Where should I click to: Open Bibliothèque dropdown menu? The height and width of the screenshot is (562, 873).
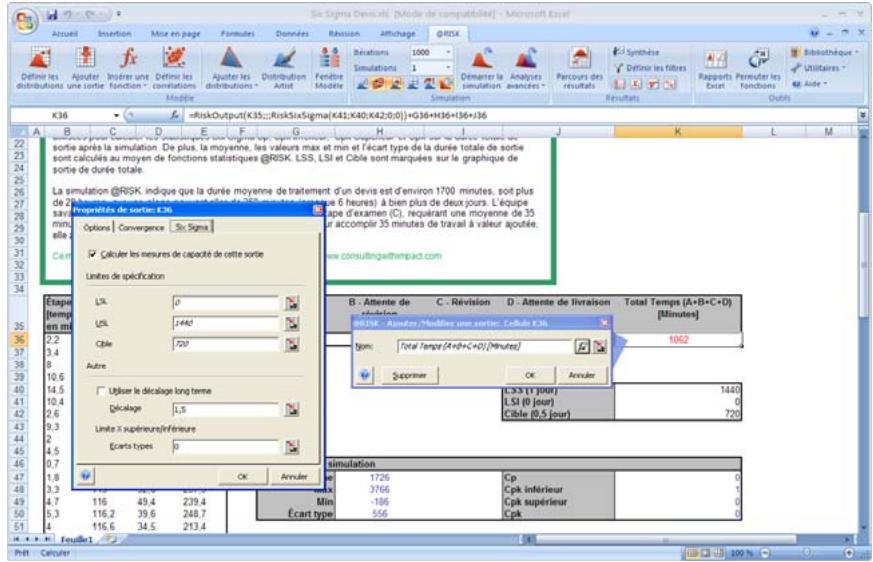[x=824, y=52]
